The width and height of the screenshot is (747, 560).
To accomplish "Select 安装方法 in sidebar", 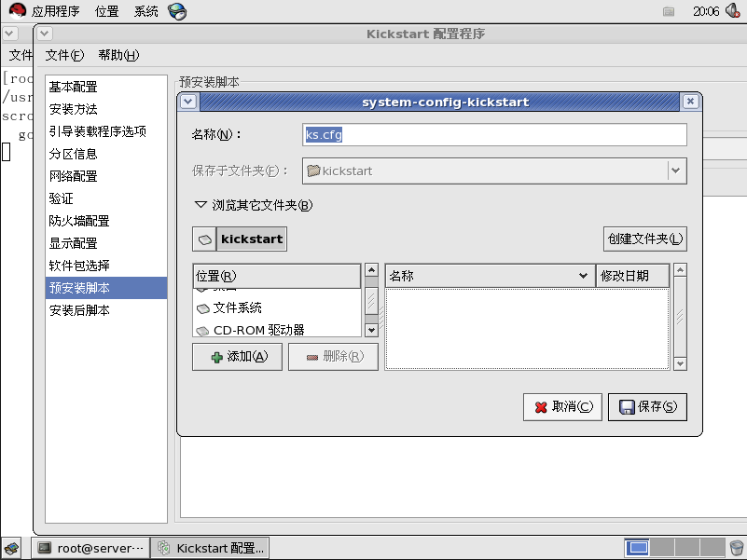I will point(106,109).
